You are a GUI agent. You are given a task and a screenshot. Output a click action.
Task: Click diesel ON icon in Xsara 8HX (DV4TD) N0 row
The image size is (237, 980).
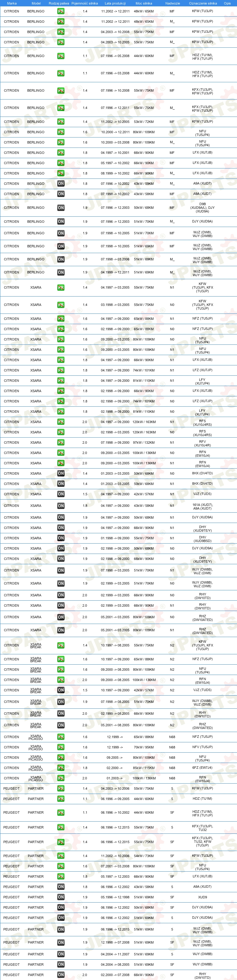61,473
